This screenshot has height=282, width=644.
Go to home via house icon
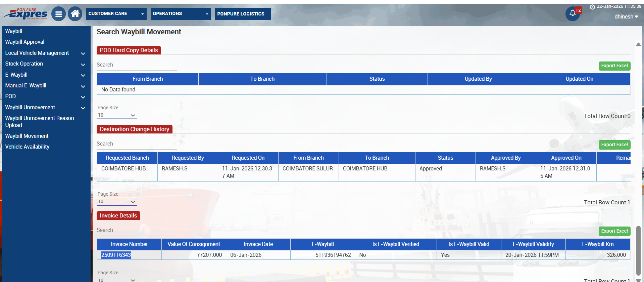pos(75,14)
